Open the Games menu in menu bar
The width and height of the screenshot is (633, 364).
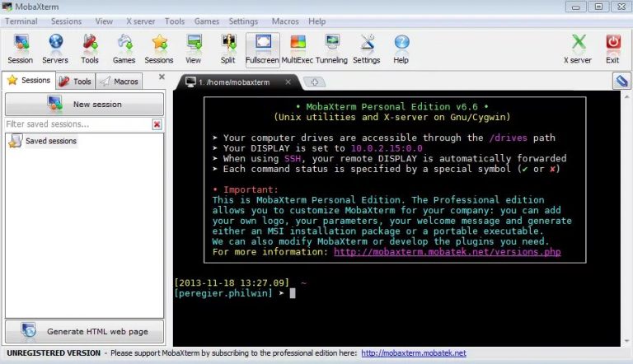[x=207, y=21]
